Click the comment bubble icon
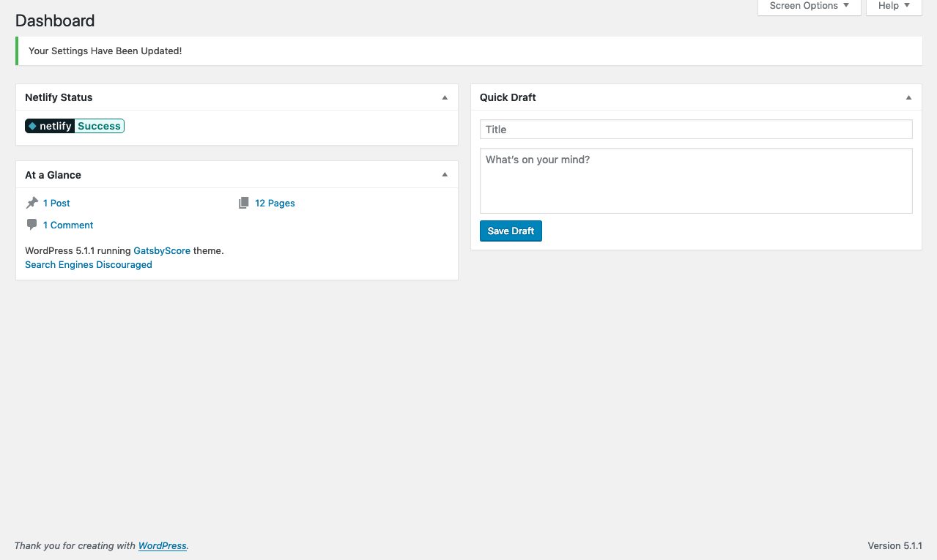This screenshot has height=560, width=937. (32, 225)
